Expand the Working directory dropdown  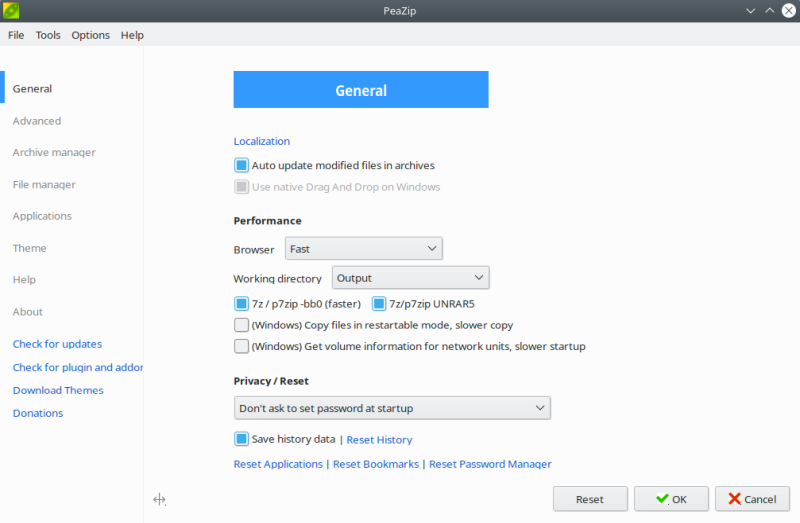click(x=411, y=278)
